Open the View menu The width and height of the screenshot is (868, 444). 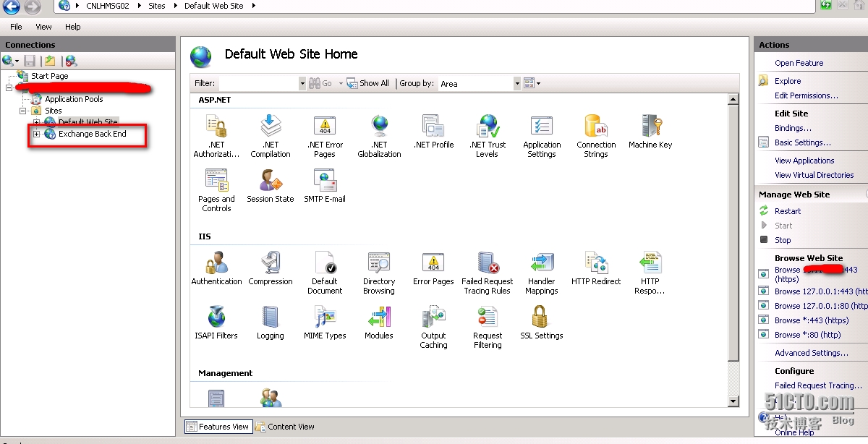[43, 27]
